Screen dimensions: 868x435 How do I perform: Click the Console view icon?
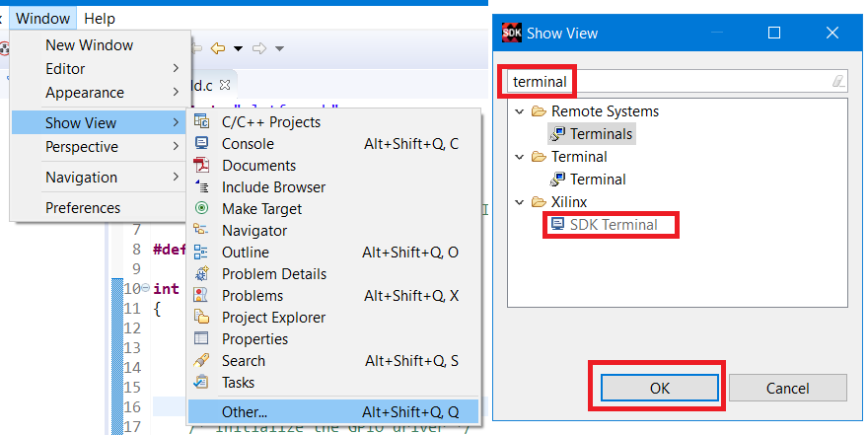point(202,144)
